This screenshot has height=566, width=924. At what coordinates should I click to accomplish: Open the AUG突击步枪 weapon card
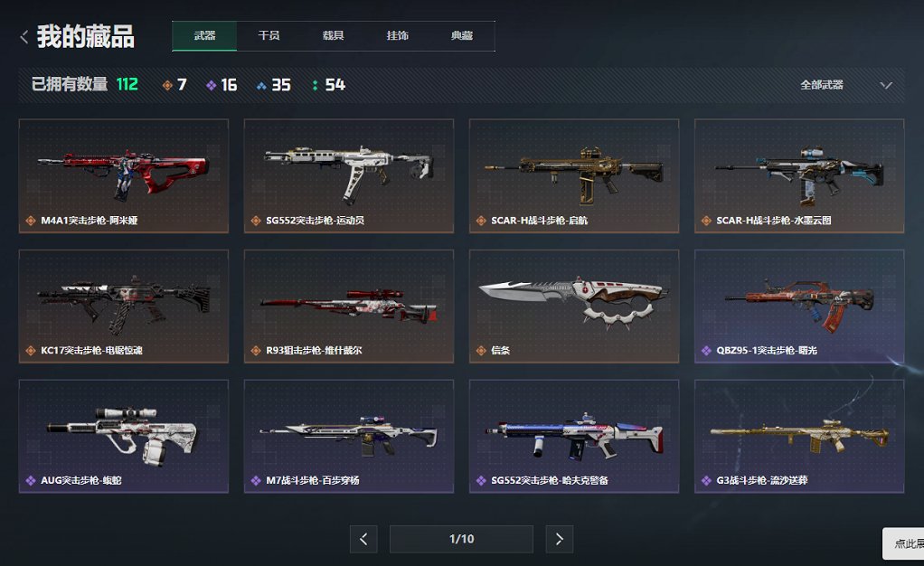tap(124, 437)
